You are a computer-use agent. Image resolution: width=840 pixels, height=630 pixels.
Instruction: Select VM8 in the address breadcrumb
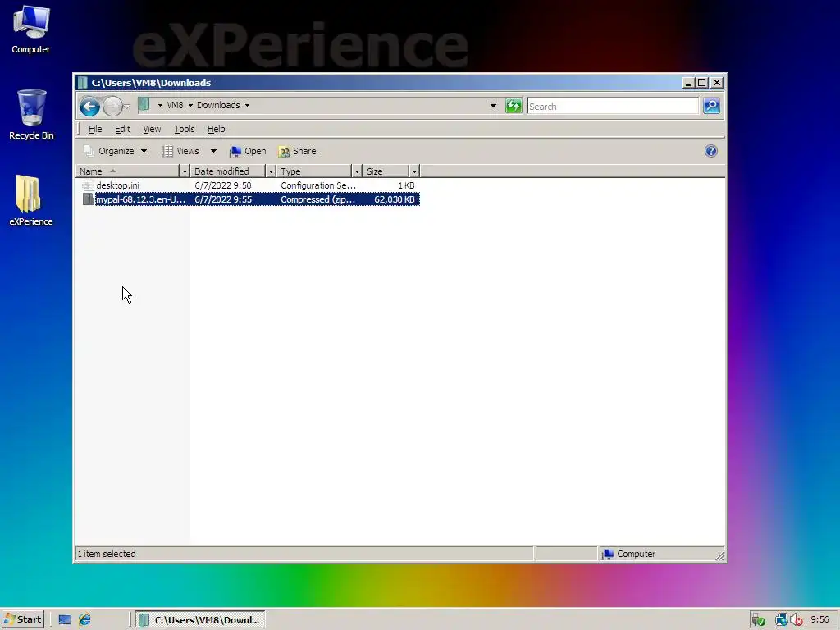(176, 106)
